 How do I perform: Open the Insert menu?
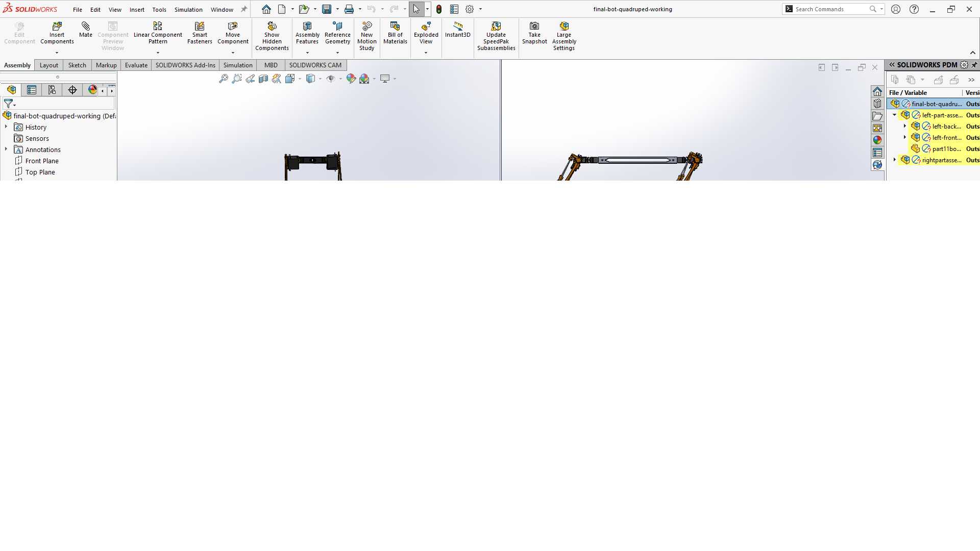pos(137,9)
